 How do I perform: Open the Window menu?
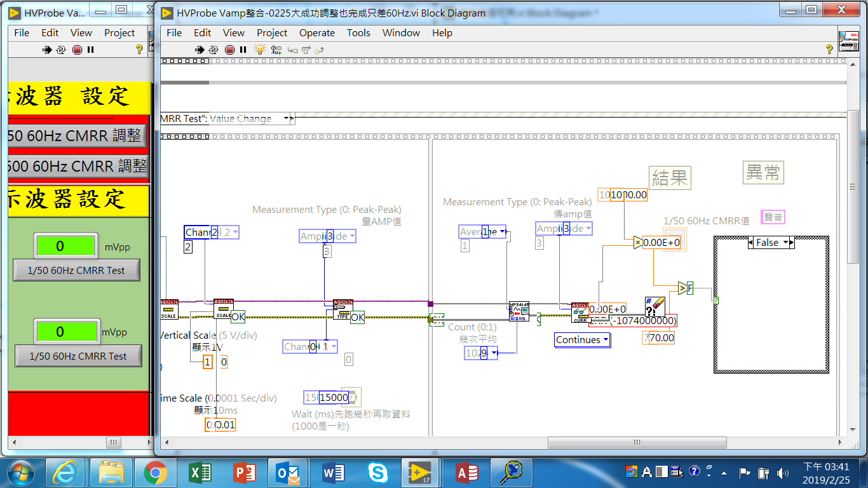[401, 33]
